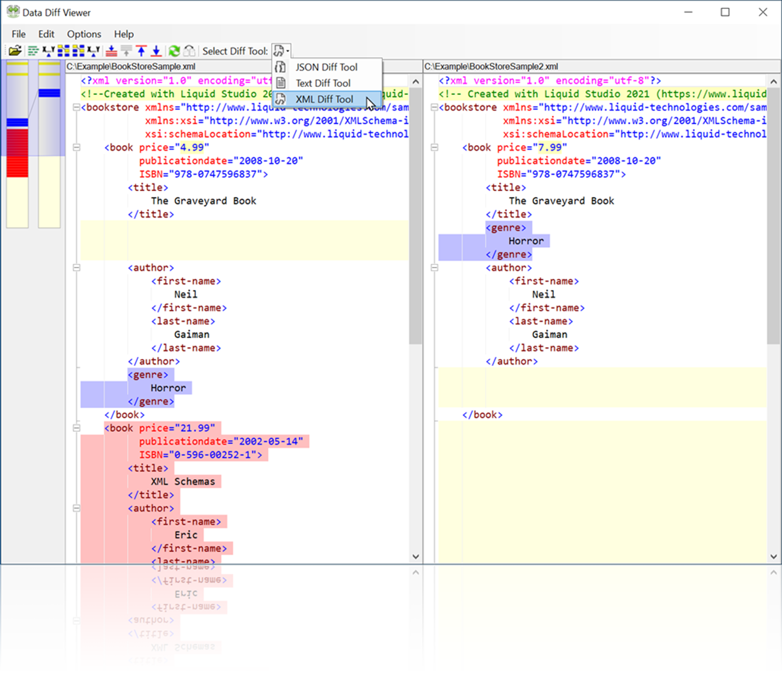Click the highlighted <genre> tag in right pane
Viewport: 782px width, 700px height.
(x=506, y=228)
